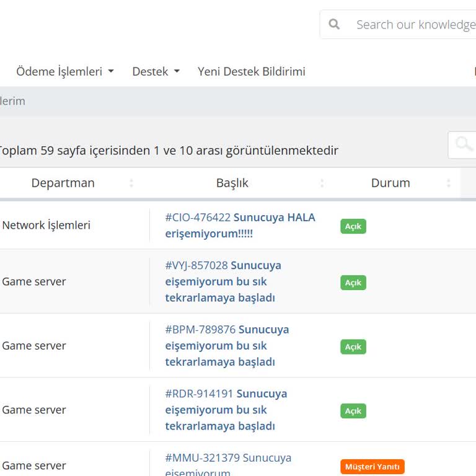
Task: Click the Açık badge for ticket #CIO-476422
Action: click(x=353, y=226)
